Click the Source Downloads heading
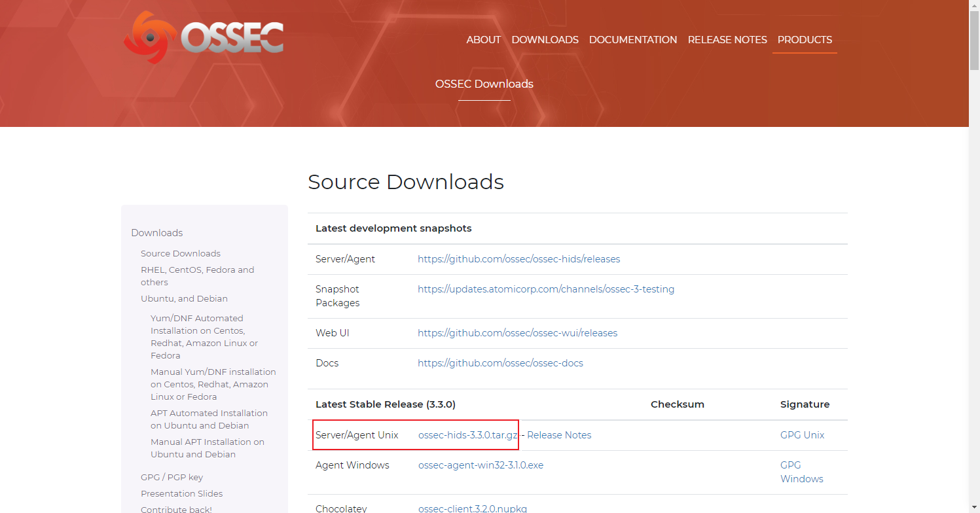Viewport: 980px width, 513px height. [x=406, y=182]
